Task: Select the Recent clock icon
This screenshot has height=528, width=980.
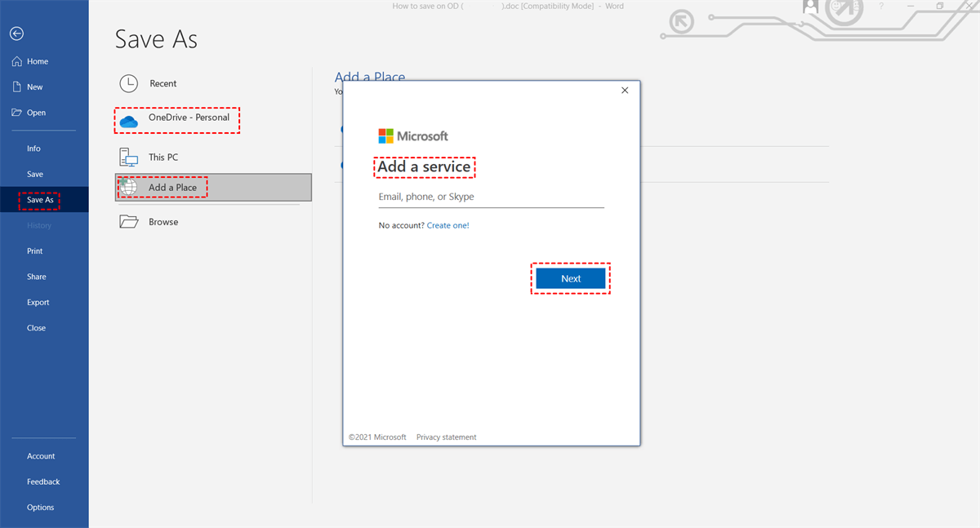Action: coord(129,83)
